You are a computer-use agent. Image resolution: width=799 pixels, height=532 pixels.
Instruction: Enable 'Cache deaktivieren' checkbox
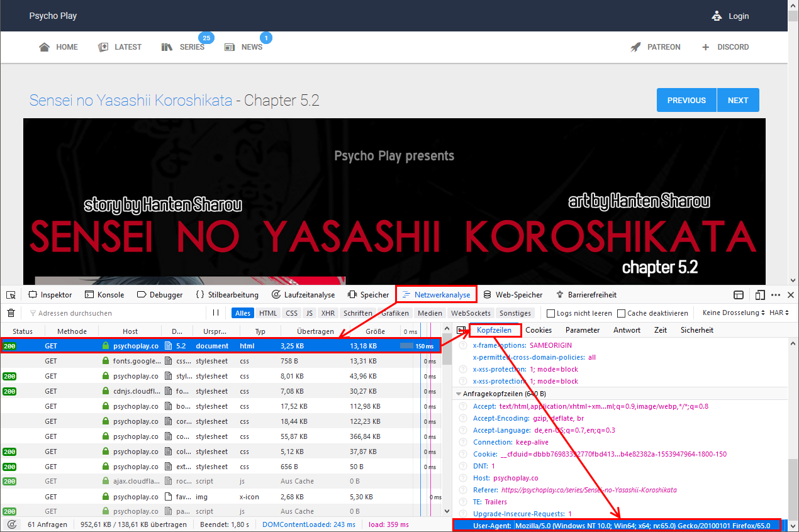click(621, 313)
